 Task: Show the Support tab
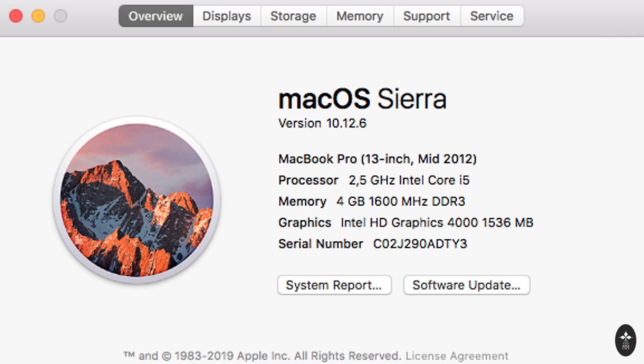[426, 16]
